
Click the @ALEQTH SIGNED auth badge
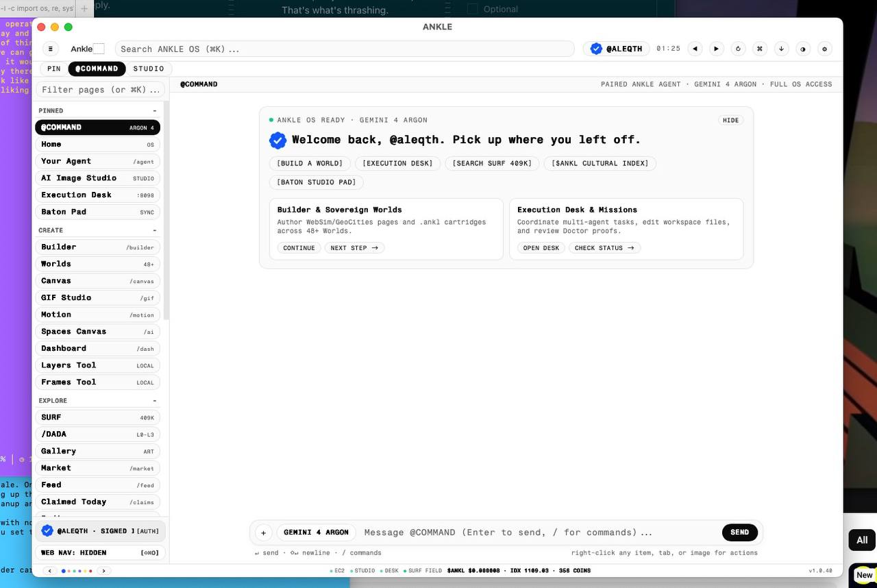pyautogui.click(x=100, y=531)
